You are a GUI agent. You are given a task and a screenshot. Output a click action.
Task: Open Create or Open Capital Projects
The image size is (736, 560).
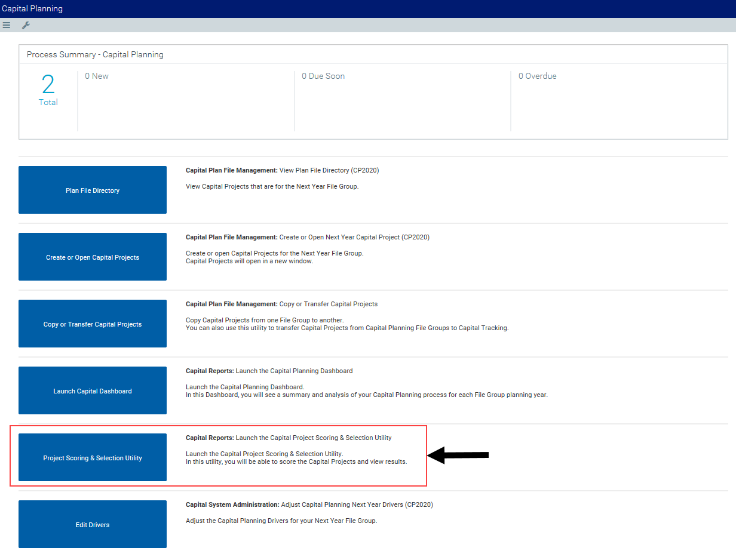93,257
